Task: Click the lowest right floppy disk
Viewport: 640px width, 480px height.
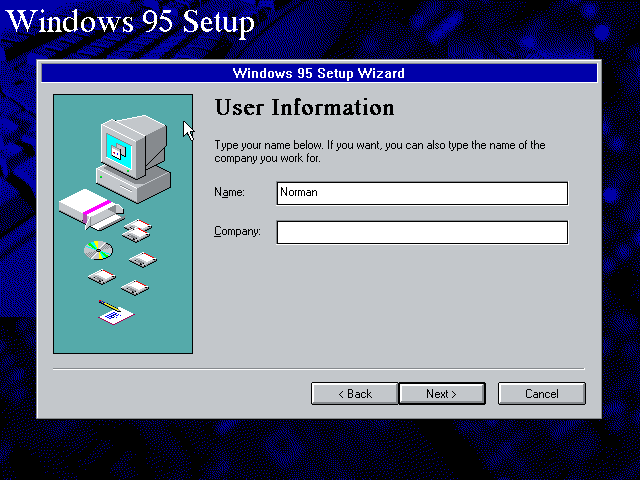Action: (x=135, y=288)
